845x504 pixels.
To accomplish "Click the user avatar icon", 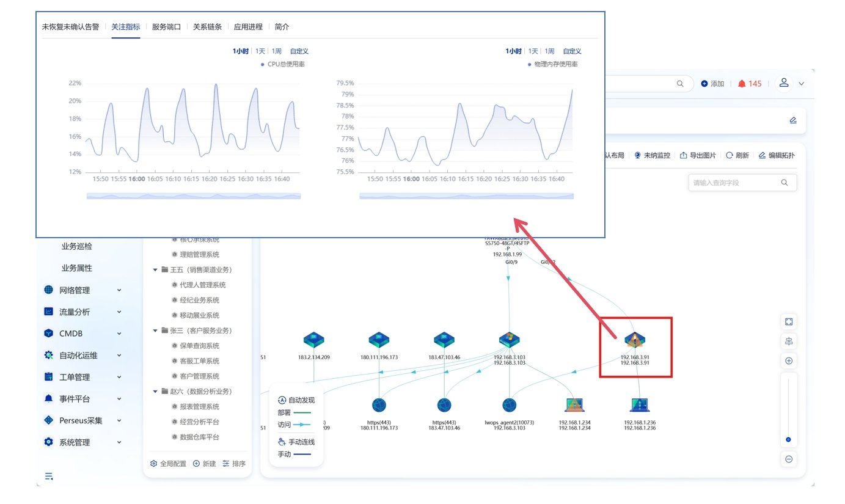I will click(784, 84).
